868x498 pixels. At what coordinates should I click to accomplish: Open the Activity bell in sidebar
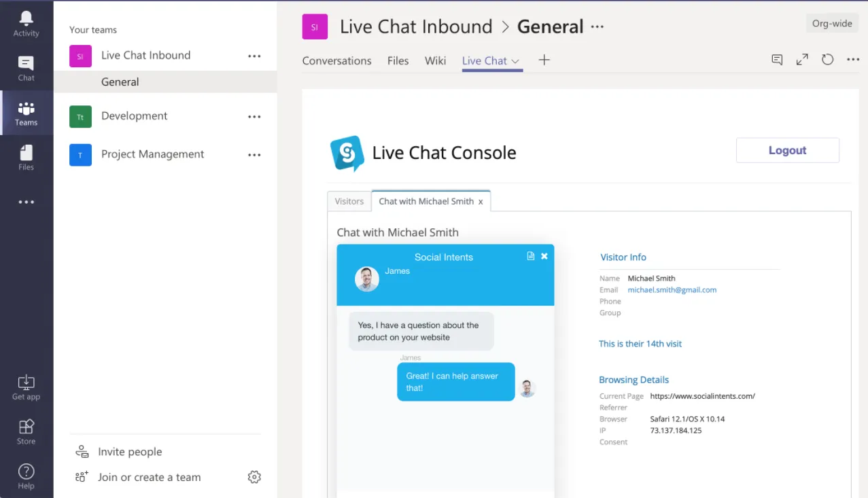pyautogui.click(x=26, y=23)
